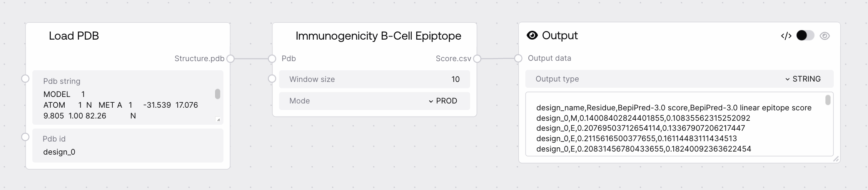Toggle the grey eye visibility icon in Output node

click(x=825, y=36)
